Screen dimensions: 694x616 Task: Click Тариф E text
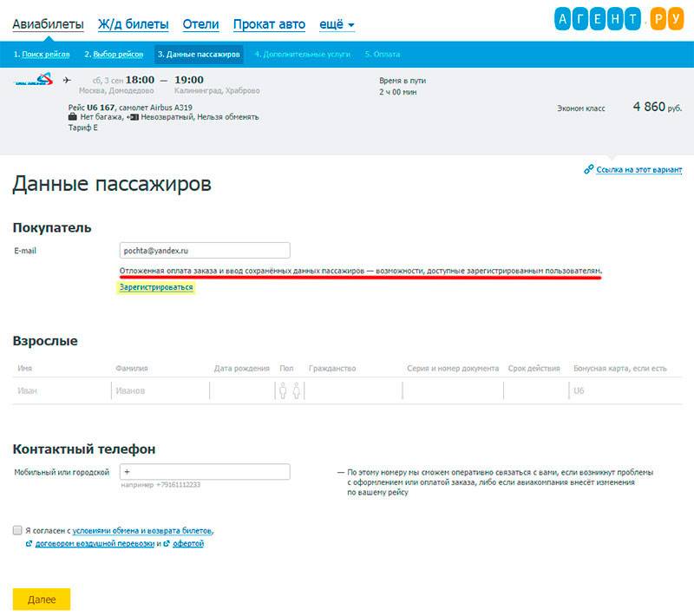pos(82,128)
